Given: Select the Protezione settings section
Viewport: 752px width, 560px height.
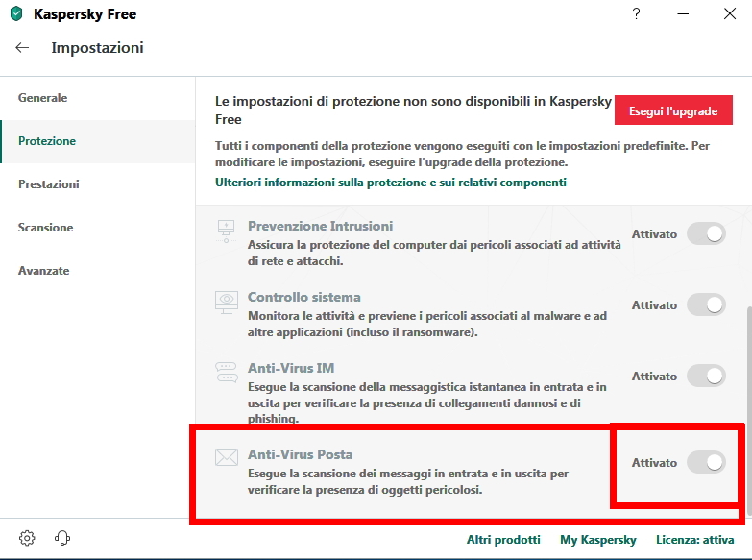Looking at the screenshot, I should click(98, 141).
